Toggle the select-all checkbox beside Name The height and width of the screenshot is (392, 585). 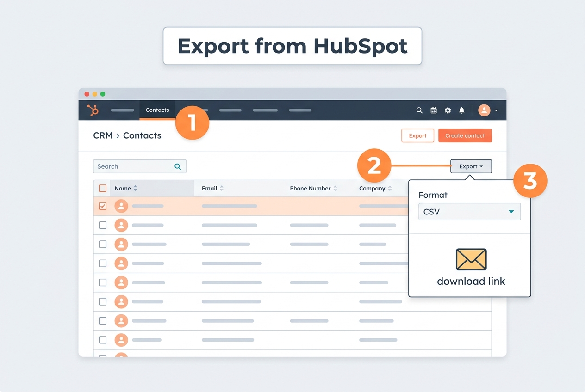click(x=103, y=188)
